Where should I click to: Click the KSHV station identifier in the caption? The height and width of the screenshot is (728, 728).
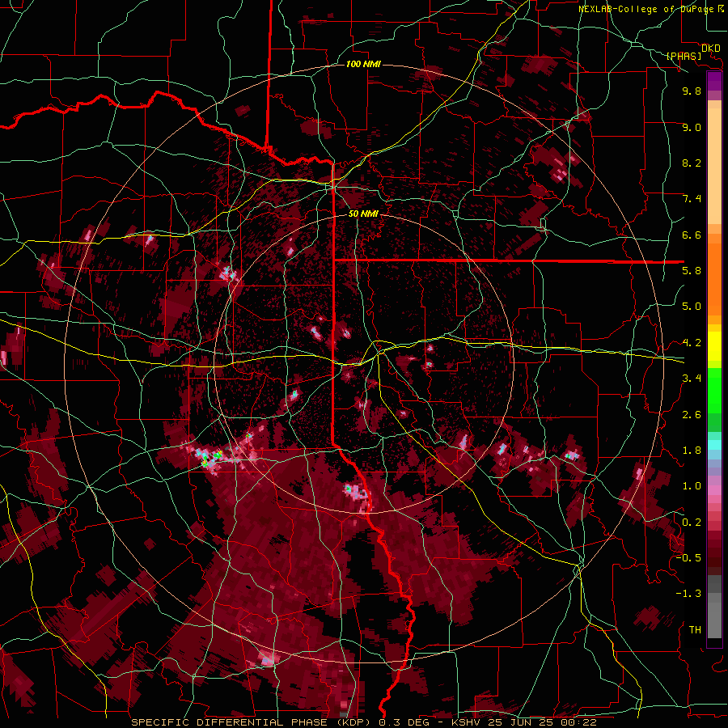click(468, 722)
